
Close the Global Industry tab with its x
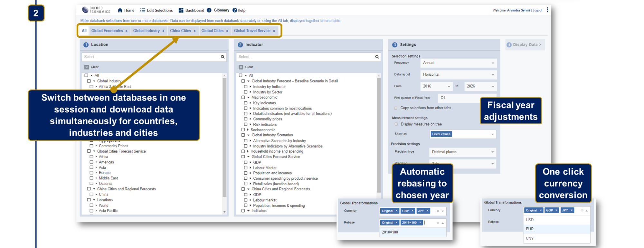pyautogui.click(x=163, y=31)
